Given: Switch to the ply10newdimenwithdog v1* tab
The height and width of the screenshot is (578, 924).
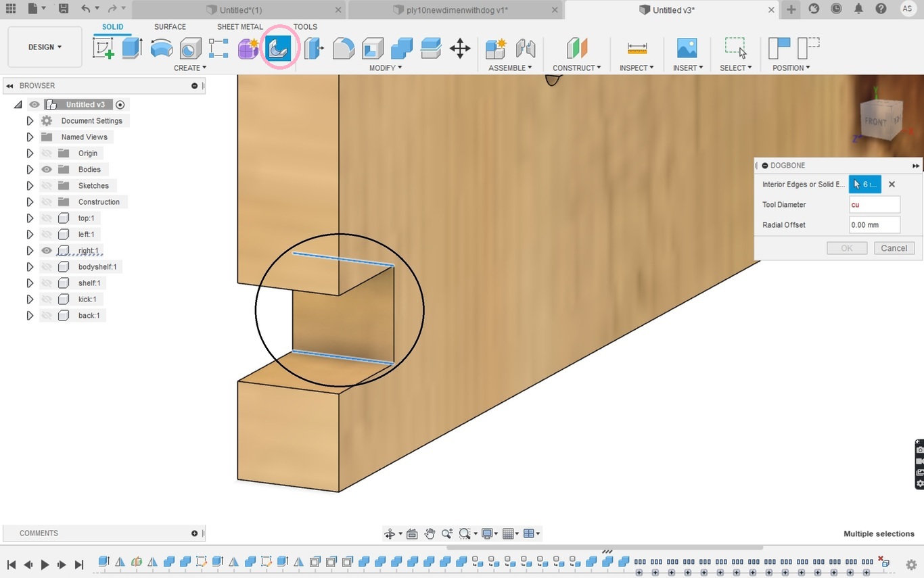Looking at the screenshot, I should [455, 10].
